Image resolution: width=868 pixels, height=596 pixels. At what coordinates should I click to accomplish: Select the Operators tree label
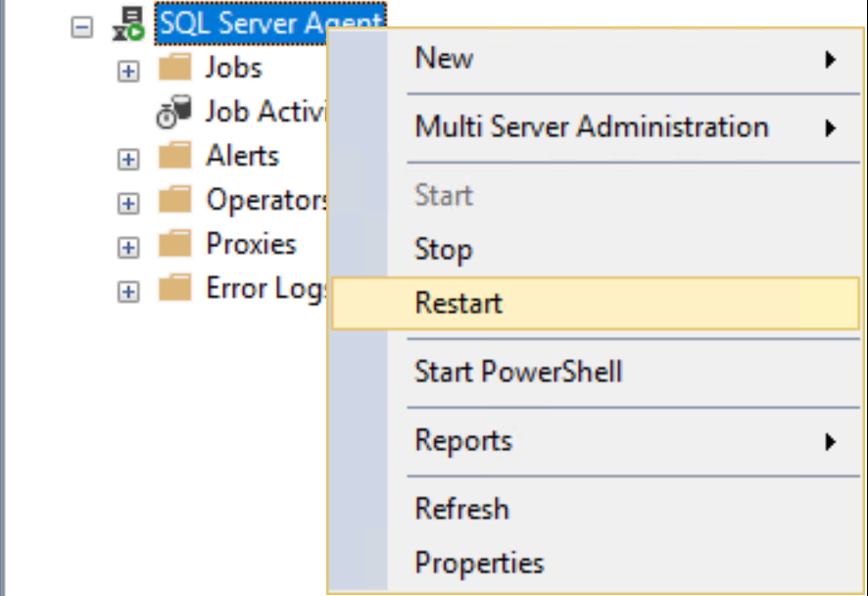pyautogui.click(x=266, y=201)
